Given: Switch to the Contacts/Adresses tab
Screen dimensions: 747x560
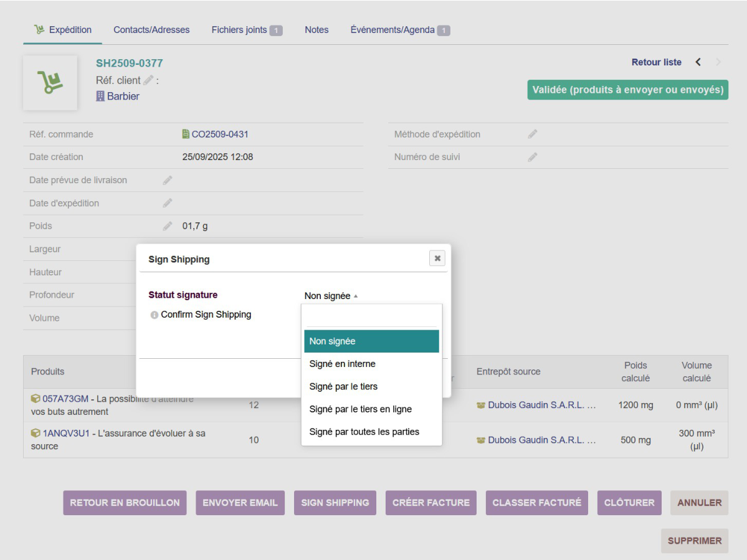Looking at the screenshot, I should click(151, 30).
